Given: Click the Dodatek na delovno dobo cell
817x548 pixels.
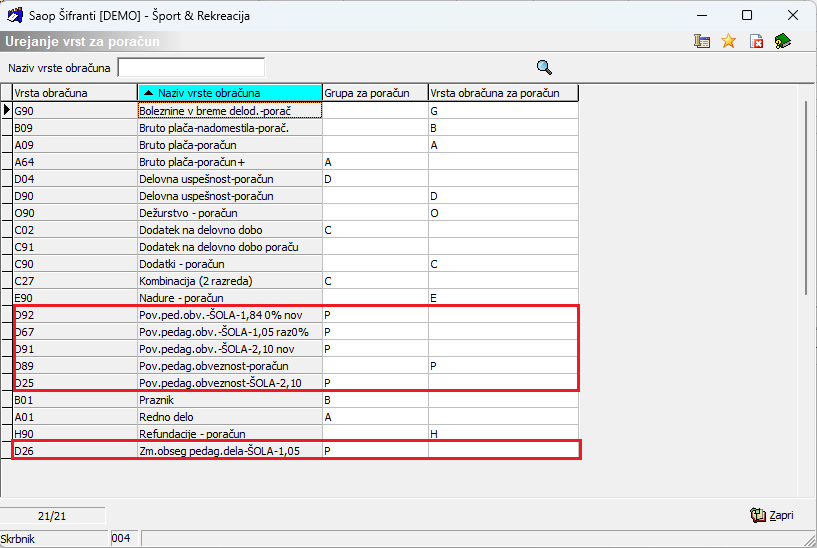Looking at the screenshot, I should 230,230.
